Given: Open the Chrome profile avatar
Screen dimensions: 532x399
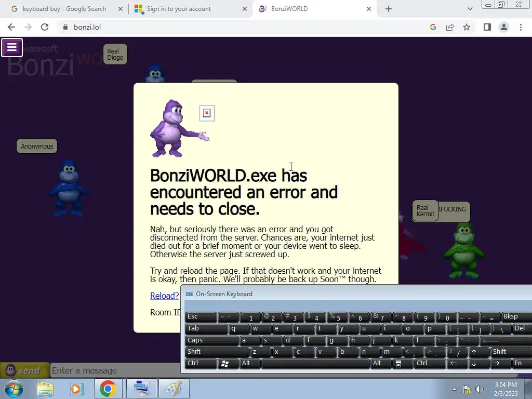Looking at the screenshot, I should pyautogui.click(x=504, y=27).
